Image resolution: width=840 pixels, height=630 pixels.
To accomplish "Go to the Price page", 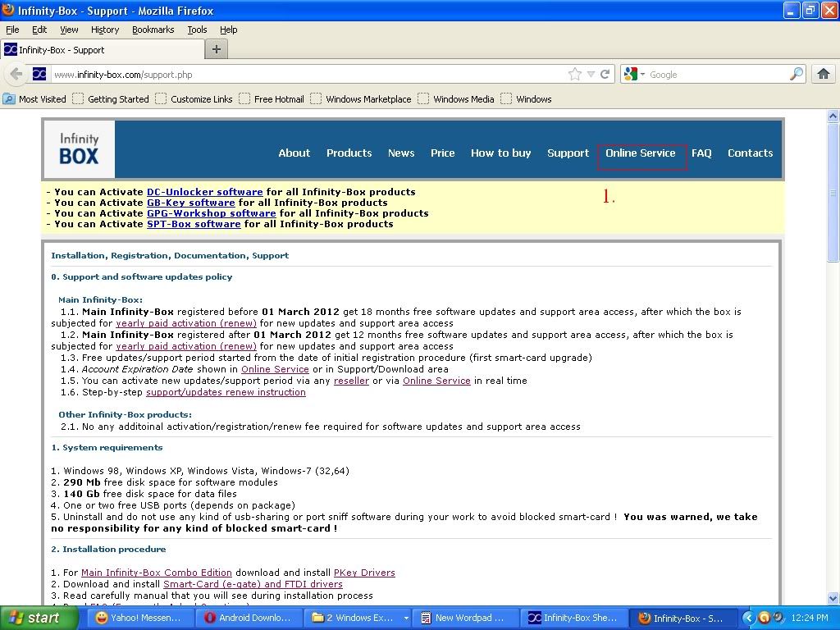I will tap(442, 153).
